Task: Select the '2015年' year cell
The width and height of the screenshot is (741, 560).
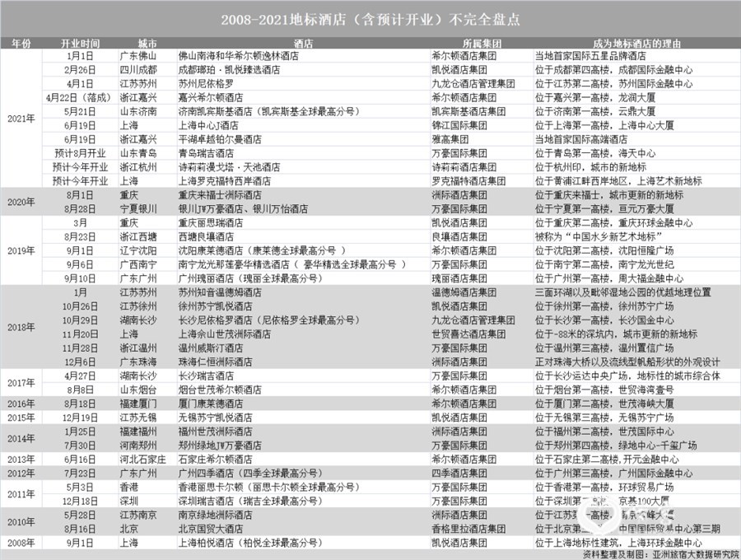Action: tap(21, 418)
